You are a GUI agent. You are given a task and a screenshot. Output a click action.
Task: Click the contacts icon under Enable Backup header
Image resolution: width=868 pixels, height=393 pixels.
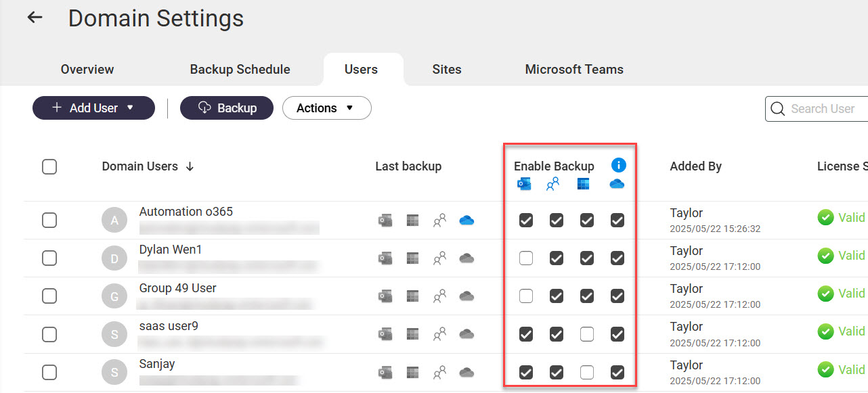[553, 184]
